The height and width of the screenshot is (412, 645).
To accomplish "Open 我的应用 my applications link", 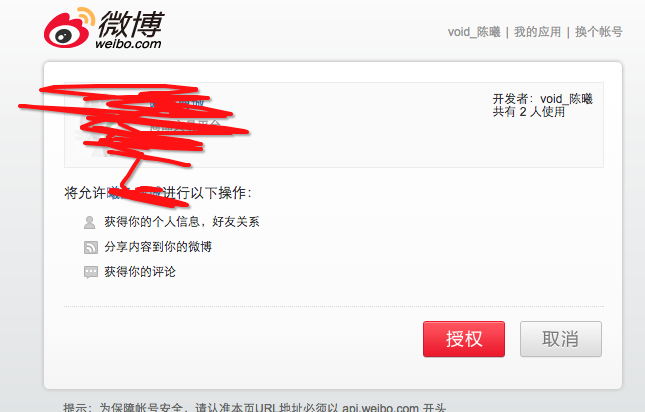I will click(x=537, y=32).
